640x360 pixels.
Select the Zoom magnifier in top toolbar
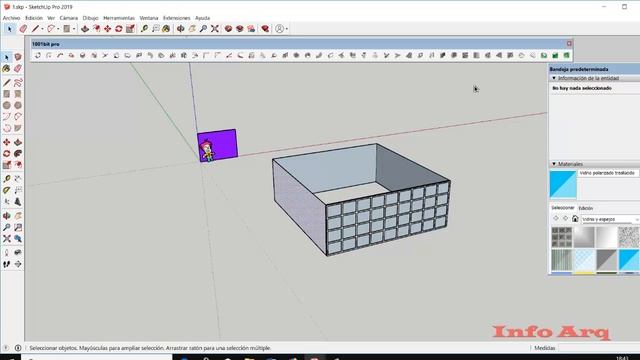(203, 29)
